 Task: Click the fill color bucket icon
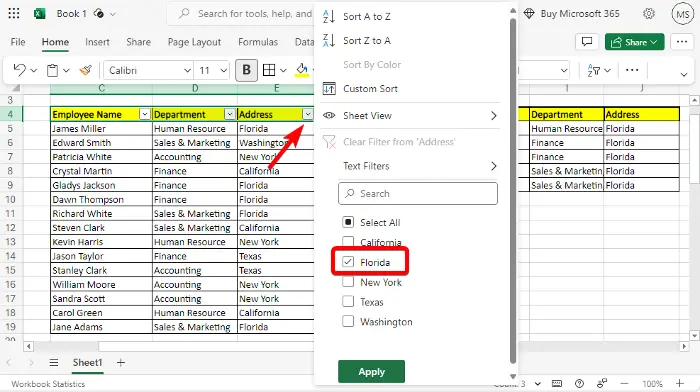(302, 70)
